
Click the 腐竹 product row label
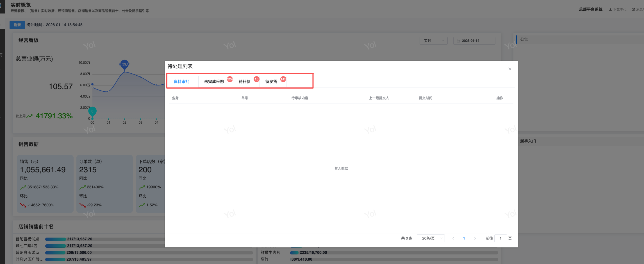[x=265, y=260]
